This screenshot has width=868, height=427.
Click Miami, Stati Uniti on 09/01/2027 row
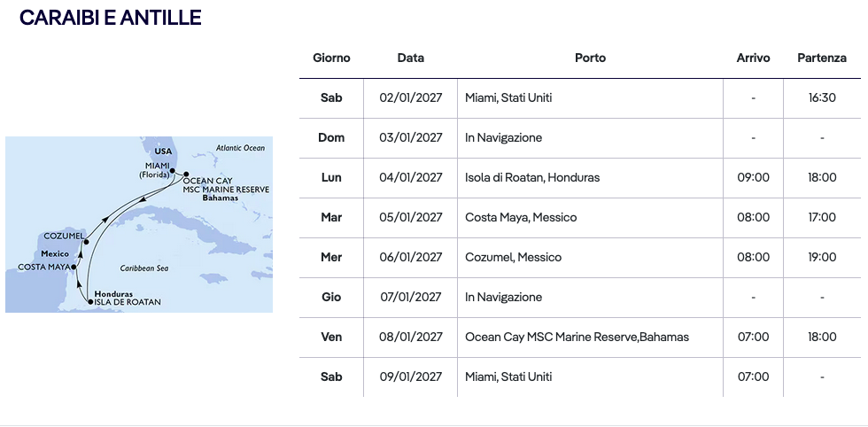[508, 377]
